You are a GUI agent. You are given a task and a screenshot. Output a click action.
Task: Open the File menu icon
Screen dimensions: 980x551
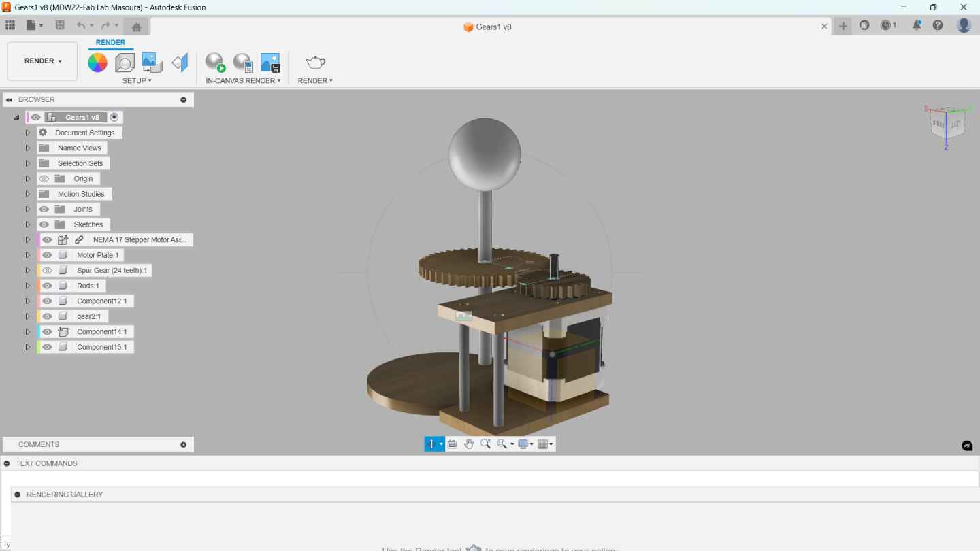coord(35,25)
